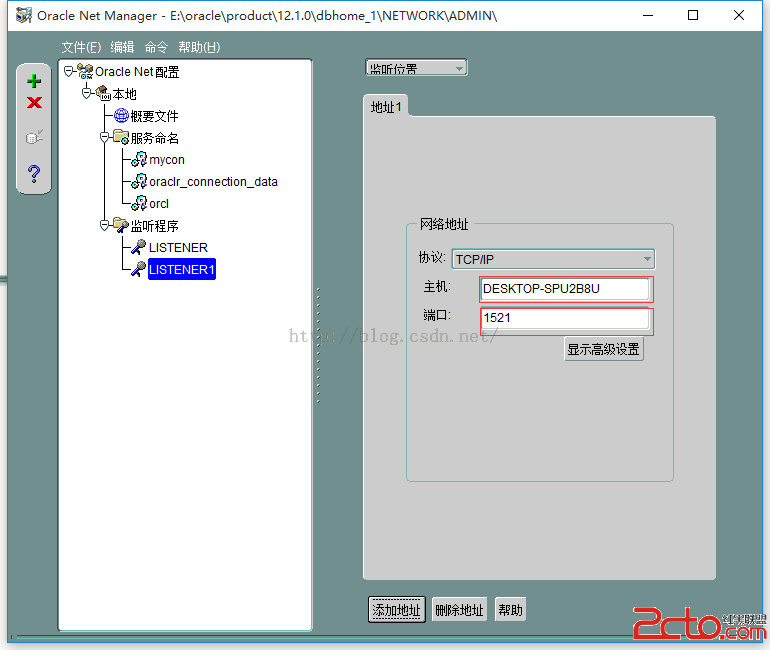Close the Oracle Net Manager window

(x=739, y=16)
